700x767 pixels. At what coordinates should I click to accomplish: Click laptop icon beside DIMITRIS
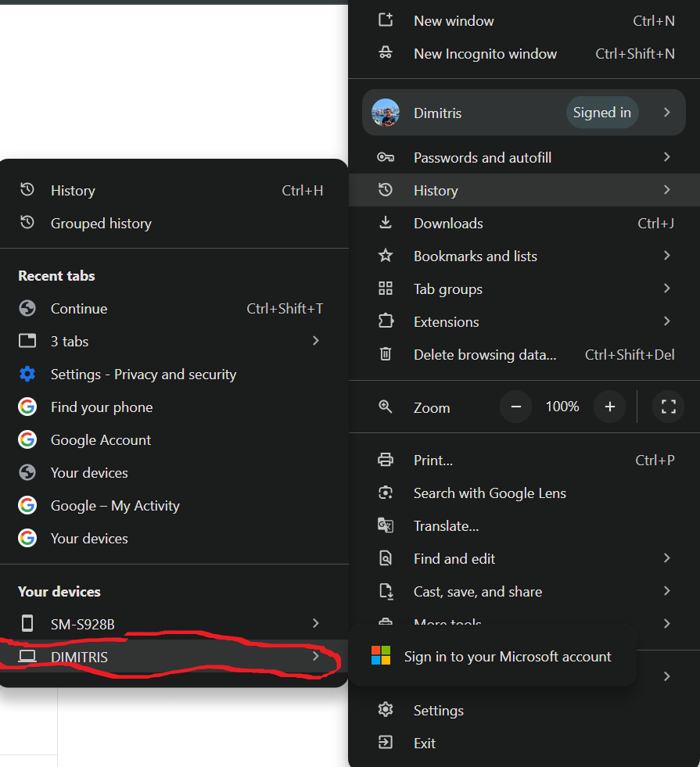27,656
